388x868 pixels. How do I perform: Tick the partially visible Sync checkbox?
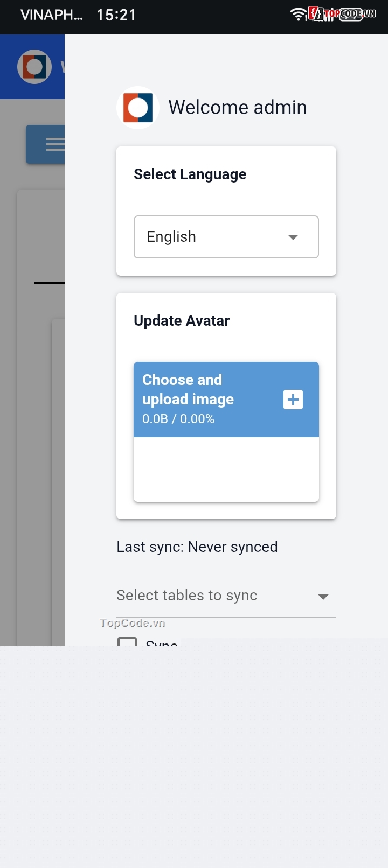pos(127,642)
